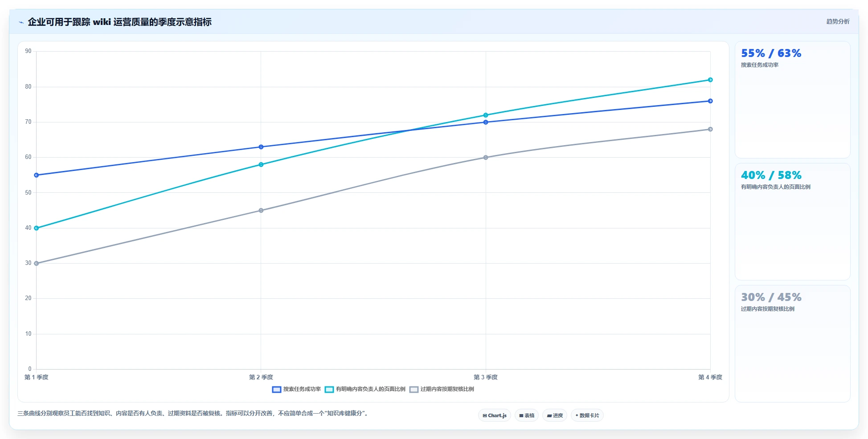Click the teal 第 1 季度 data point at 40
This screenshot has width=868, height=439.
[x=37, y=228]
